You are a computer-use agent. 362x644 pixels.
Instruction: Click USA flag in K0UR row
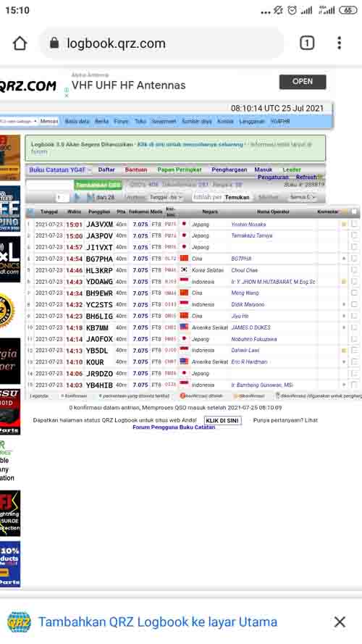[184, 361]
